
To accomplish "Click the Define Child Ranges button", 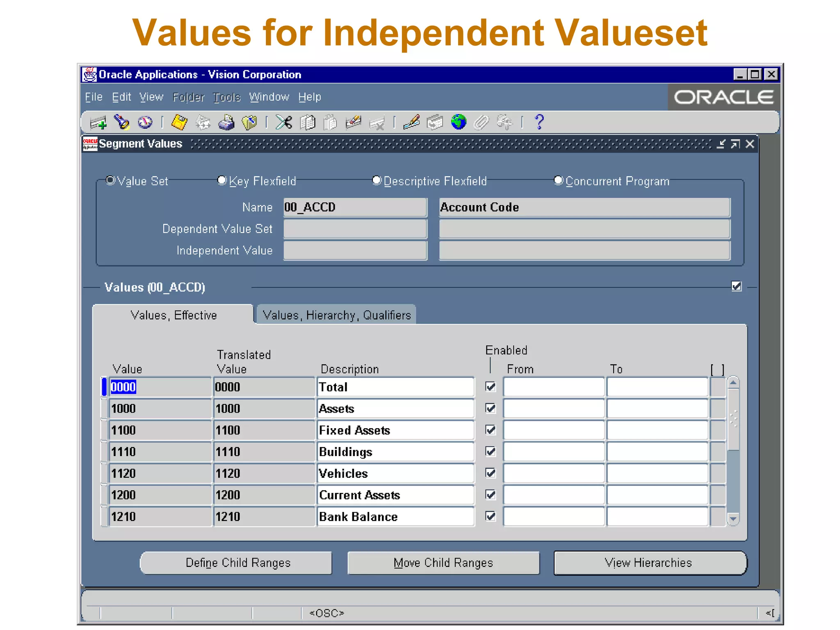I will [236, 563].
